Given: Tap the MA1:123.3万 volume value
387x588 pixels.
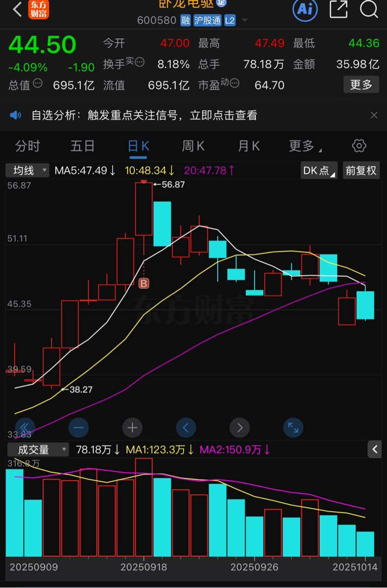Looking at the screenshot, I should [x=160, y=449].
